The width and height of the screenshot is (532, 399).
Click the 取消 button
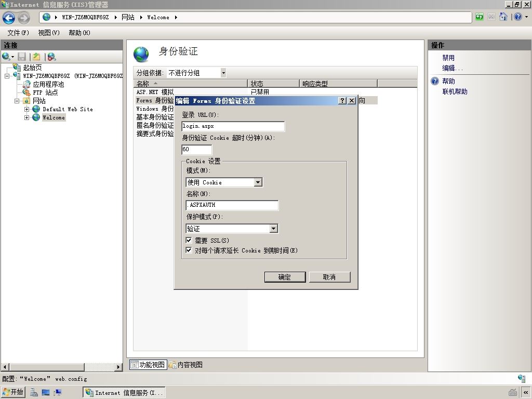coord(329,277)
